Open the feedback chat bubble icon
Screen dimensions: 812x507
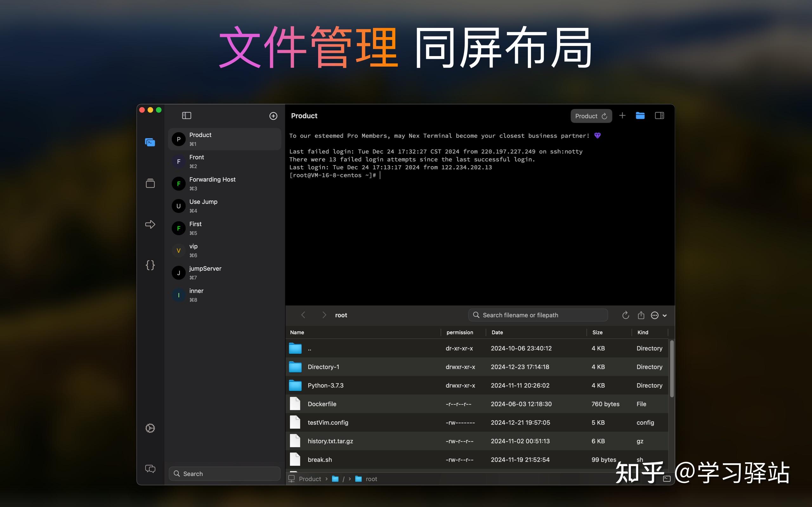(x=150, y=469)
